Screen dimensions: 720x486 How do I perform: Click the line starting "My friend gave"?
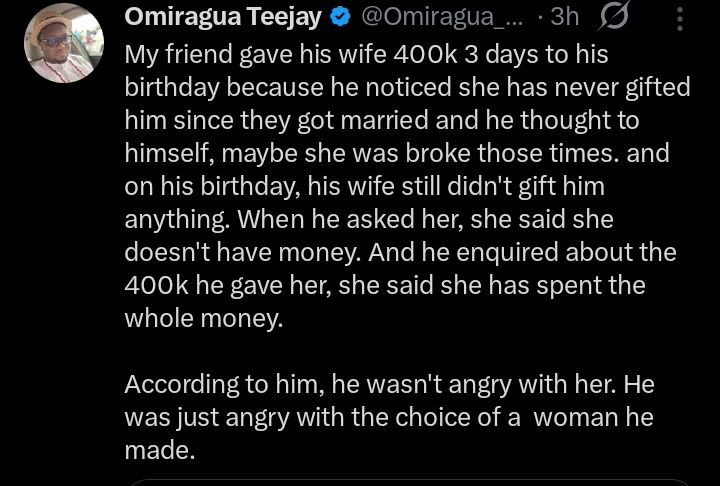[366, 54]
